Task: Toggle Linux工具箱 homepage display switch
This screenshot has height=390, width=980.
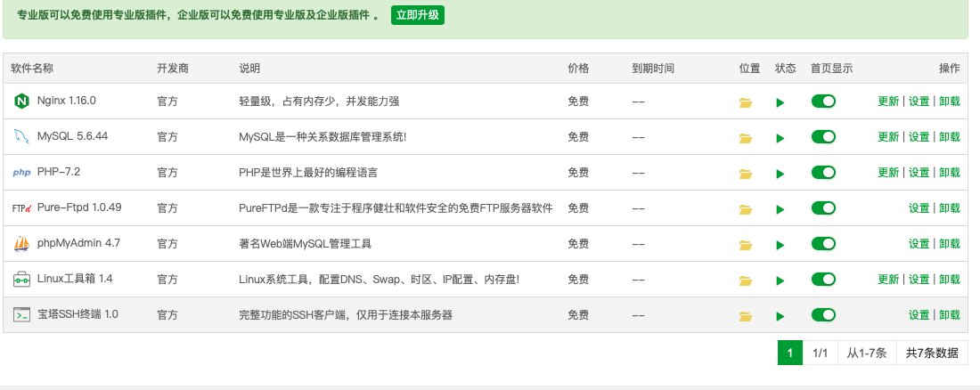Action: [x=823, y=279]
